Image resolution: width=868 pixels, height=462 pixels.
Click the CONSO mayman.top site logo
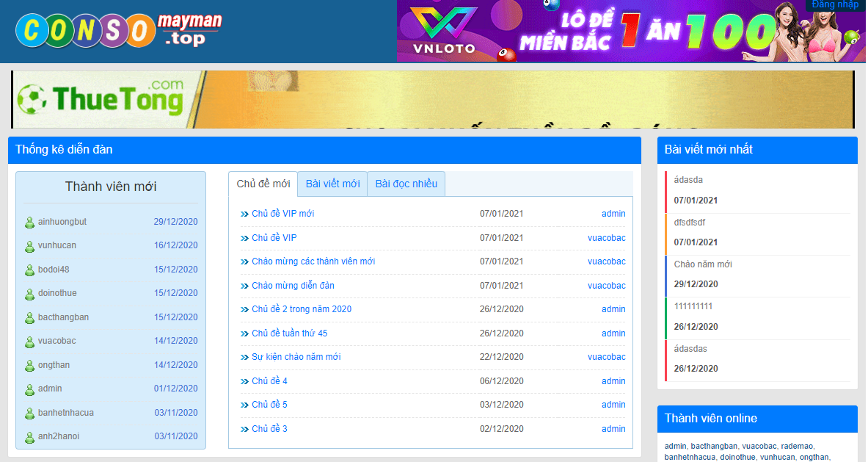coord(119,30)
